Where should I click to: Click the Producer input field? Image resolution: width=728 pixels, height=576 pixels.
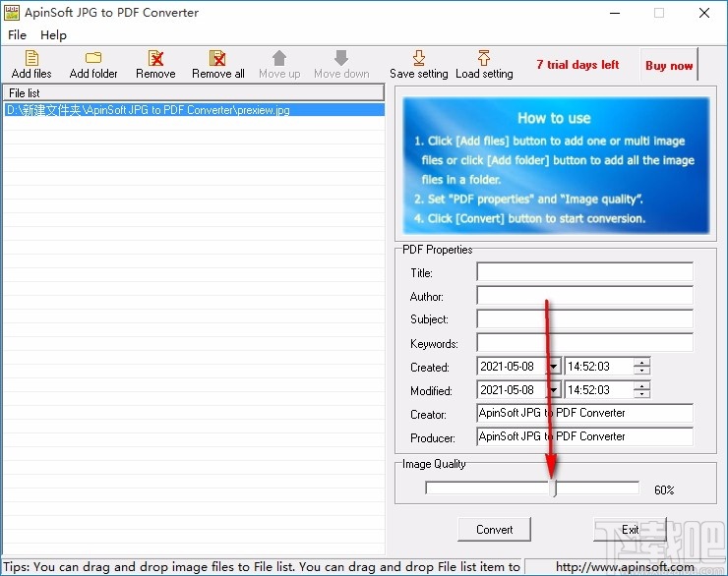584,436
